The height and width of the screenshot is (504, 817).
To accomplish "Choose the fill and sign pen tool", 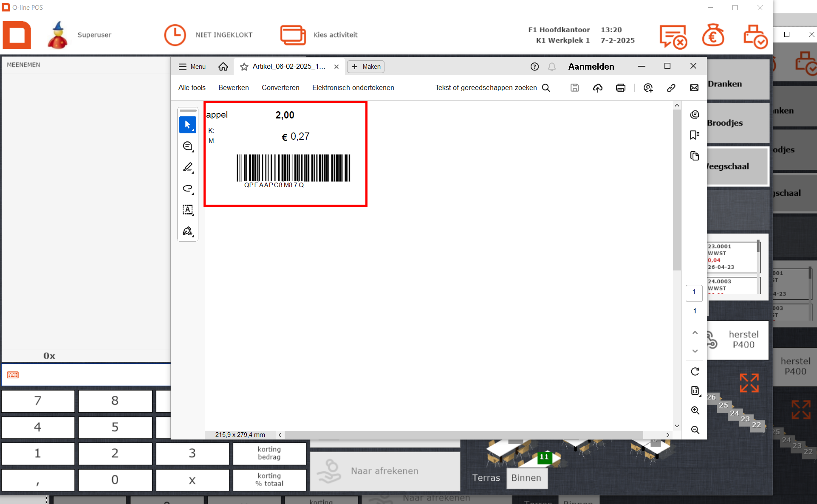I will coord(187,231).
